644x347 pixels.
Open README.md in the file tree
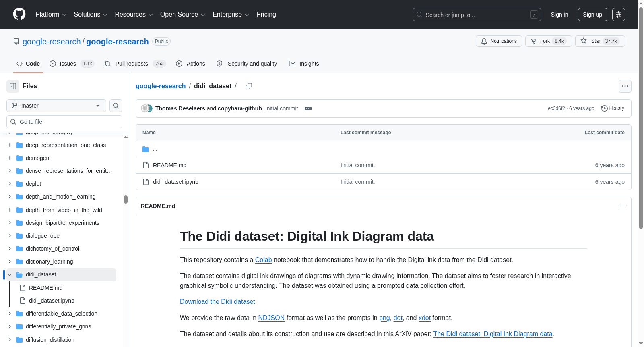45,288
